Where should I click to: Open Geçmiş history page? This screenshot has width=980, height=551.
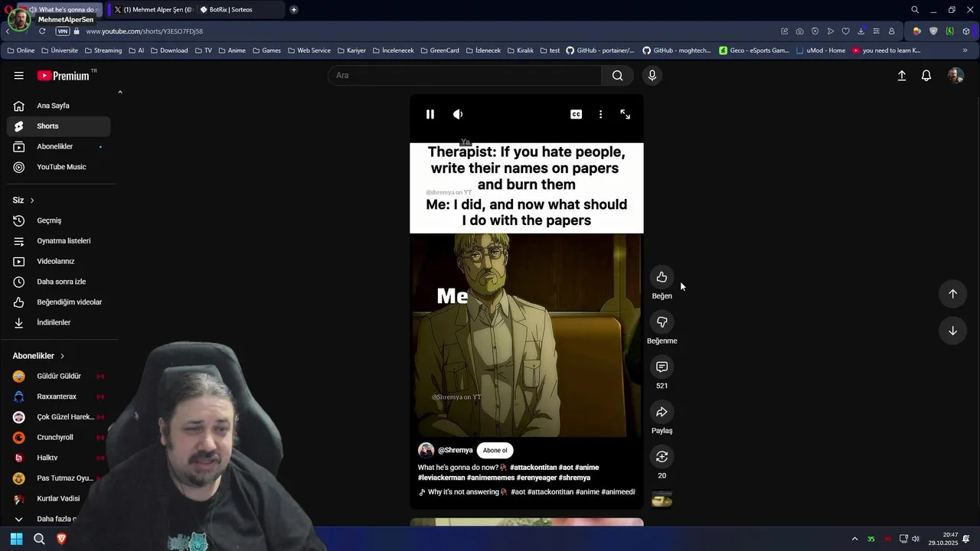[58, 220]
